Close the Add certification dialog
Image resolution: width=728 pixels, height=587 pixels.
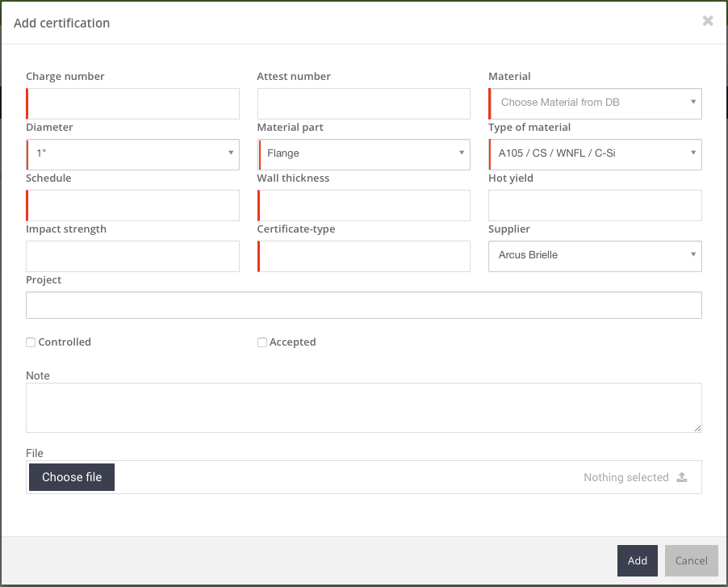pyautogui.click(x=707, y=21)
